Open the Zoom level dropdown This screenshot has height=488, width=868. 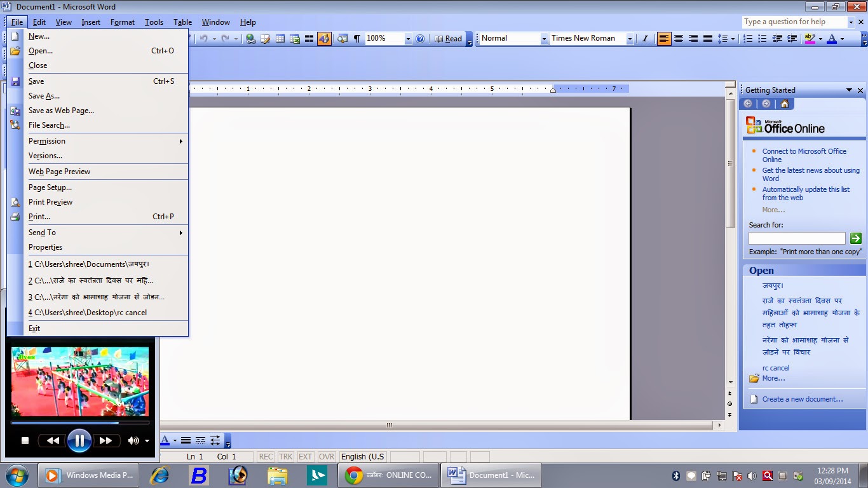tap(408, 38)
